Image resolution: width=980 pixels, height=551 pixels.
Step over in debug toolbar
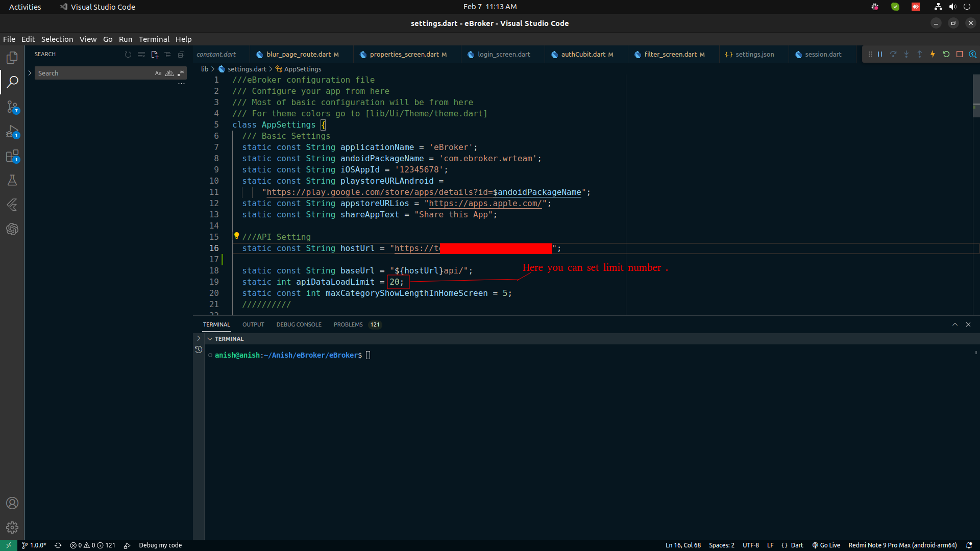(x=893, y=54)
